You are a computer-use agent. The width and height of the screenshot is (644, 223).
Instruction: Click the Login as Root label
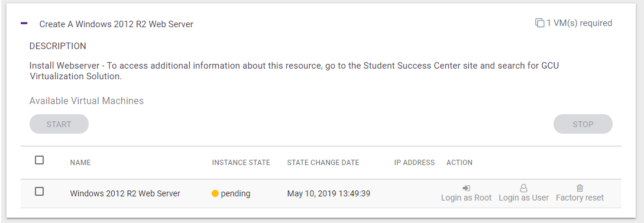pos(466,198)
